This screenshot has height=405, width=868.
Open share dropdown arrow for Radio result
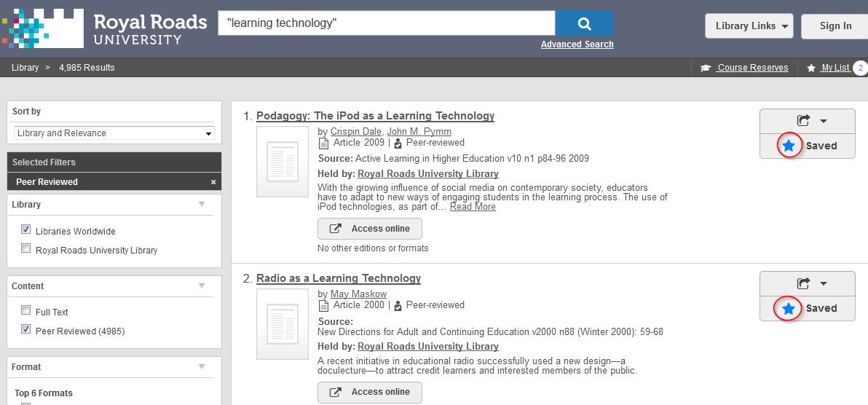[823, 283]
